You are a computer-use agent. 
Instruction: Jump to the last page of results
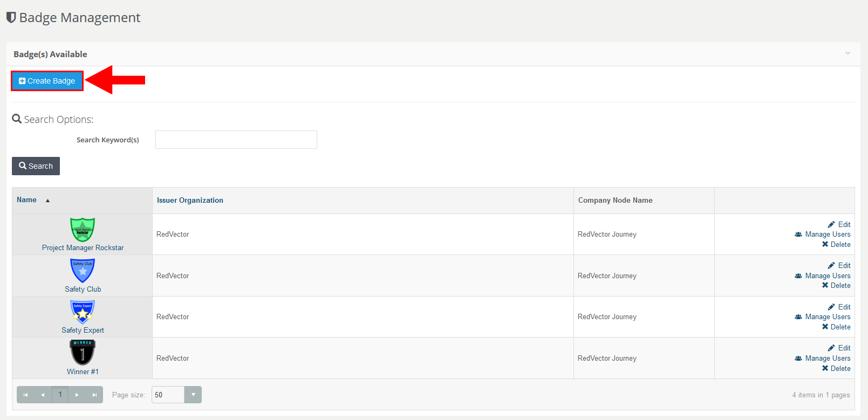click(x=94, y=395)
